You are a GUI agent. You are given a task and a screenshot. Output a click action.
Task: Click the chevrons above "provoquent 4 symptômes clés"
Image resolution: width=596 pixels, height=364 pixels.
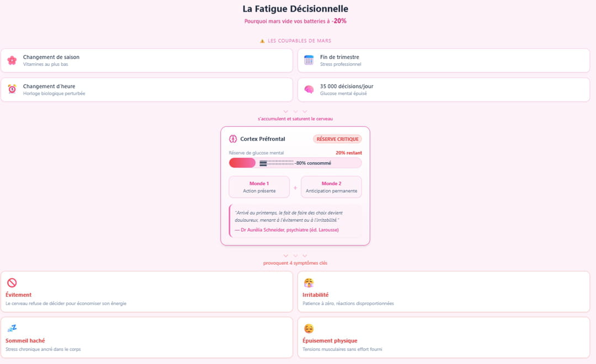click(x=295, y=256)
